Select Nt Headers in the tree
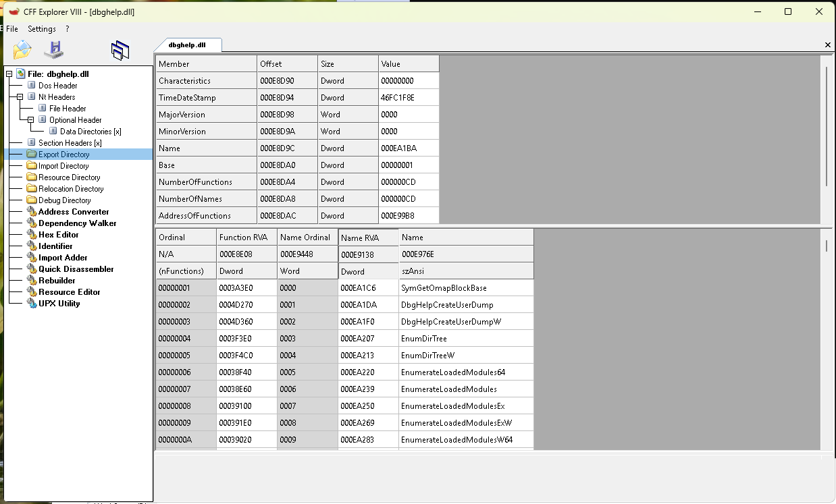The width and height of the screenshot is (836, 504). pos(57,97)
